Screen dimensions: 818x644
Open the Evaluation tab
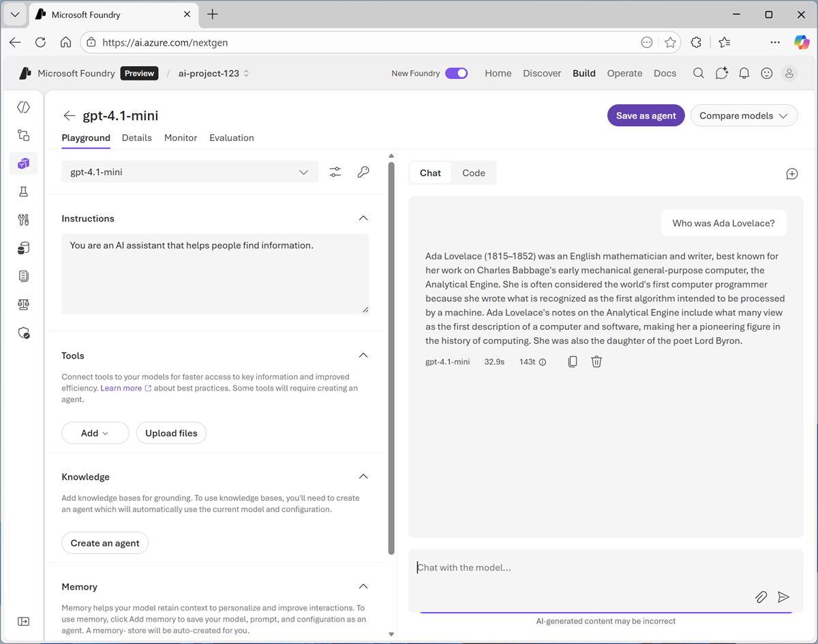(x=231, y=138)
